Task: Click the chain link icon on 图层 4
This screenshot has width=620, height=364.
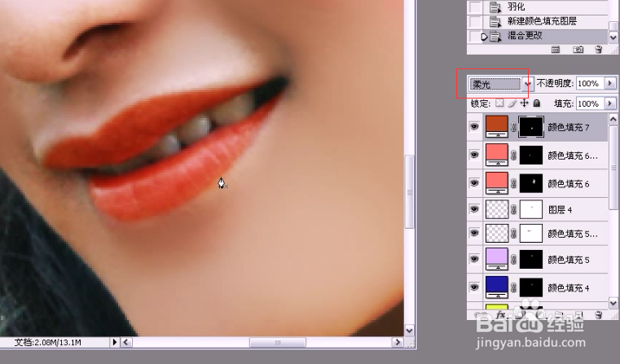Action: click(x=513, y=209)
